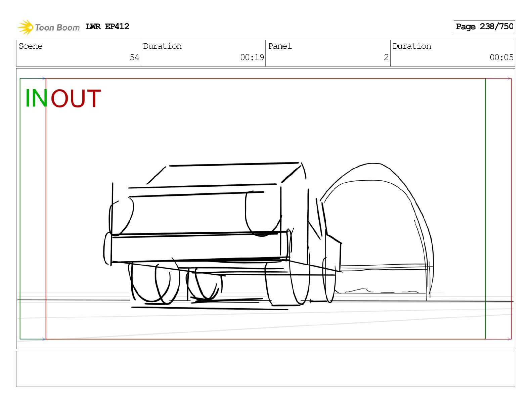Select panel number 2
The width and height of the screenshot is (532, 411).
pos(386,57)
